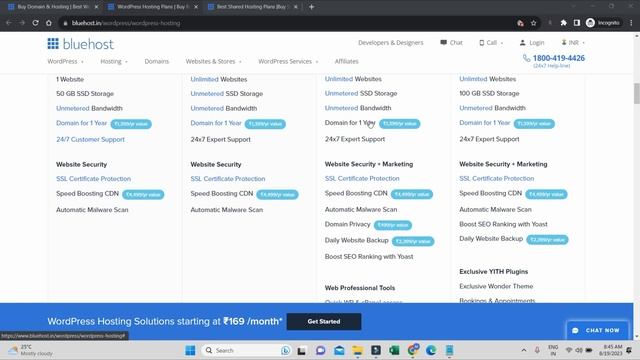Click Domain for 1 Year in first plan
The width and height of the screenshot is (640, 360).
pos(81,123)
